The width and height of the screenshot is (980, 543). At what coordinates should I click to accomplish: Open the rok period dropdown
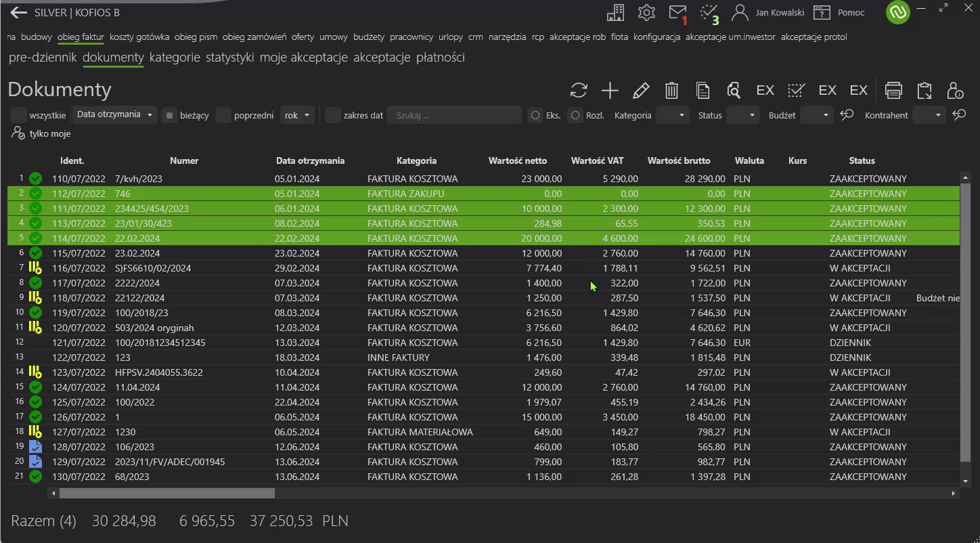tap(297, 115)
